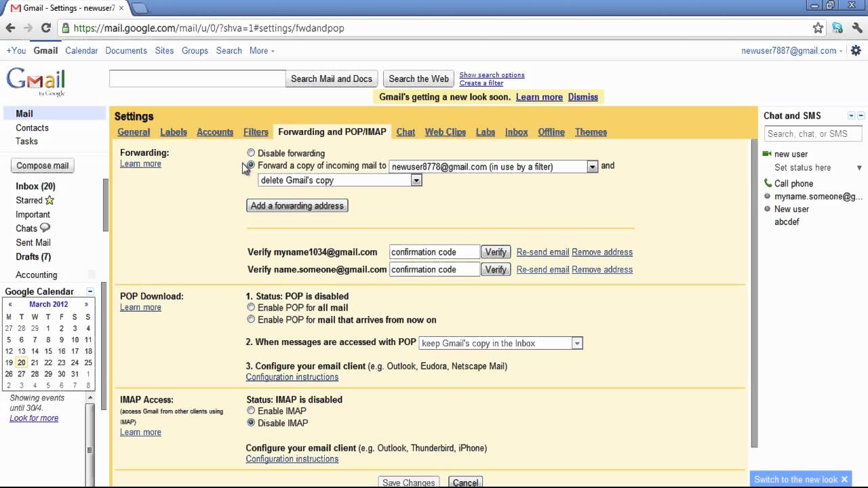
Task: Collapse Google Calendar gadget minus icon
Action: [90, 291]
